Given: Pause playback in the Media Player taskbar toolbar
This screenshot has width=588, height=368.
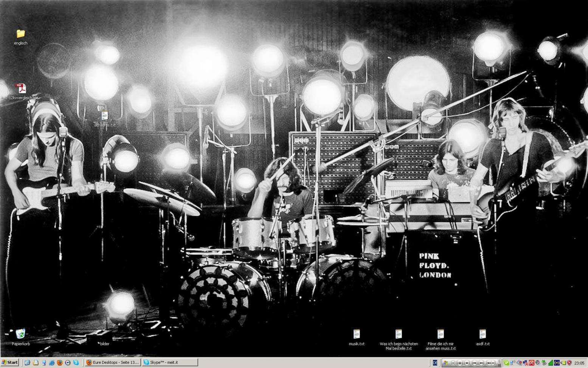Looking at the screenshot, I should click(x=460, y=363).
